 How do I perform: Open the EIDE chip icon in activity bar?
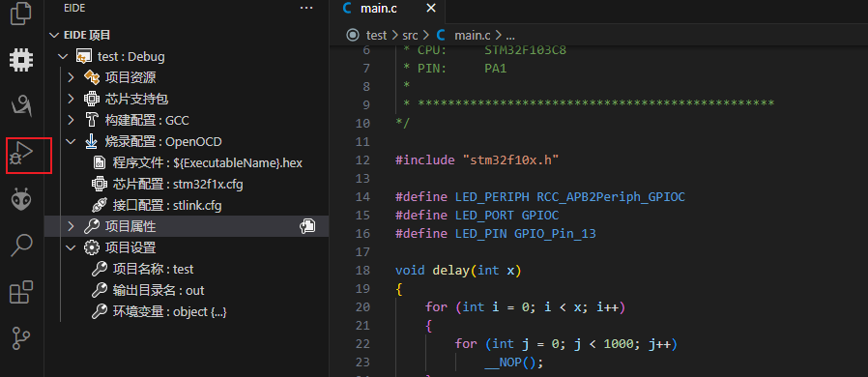point(21,59)
